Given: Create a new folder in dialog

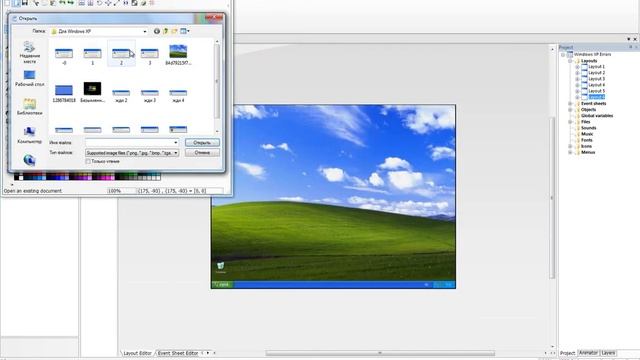Looking at the screenshot, I should 174,31.
